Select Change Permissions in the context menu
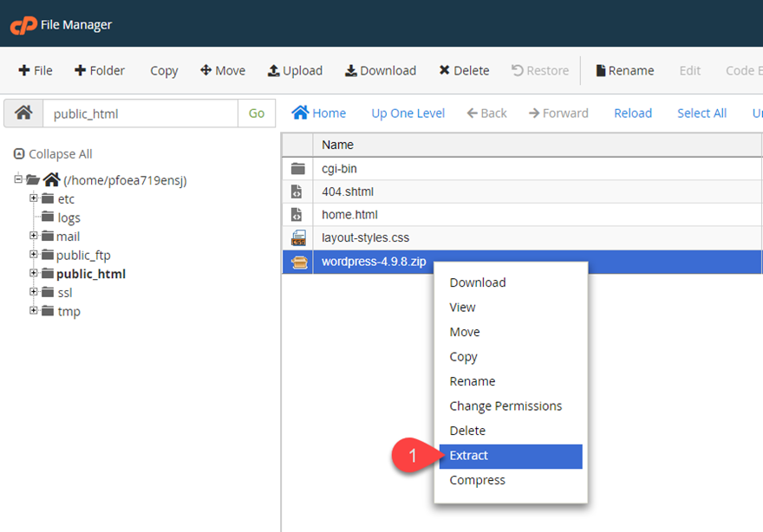 pos(504,405)
